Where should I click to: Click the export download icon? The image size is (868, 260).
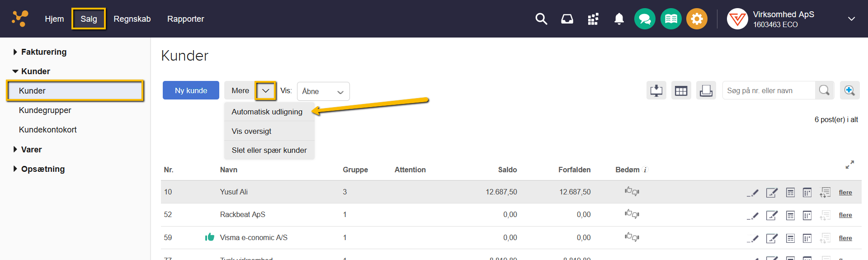tap(656, 91)
